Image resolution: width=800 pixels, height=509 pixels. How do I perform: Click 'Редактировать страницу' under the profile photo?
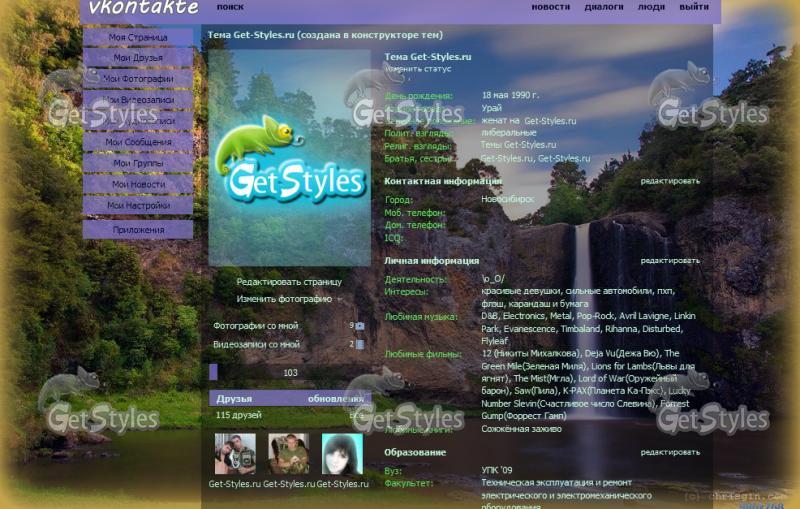(x=289, y=282)
